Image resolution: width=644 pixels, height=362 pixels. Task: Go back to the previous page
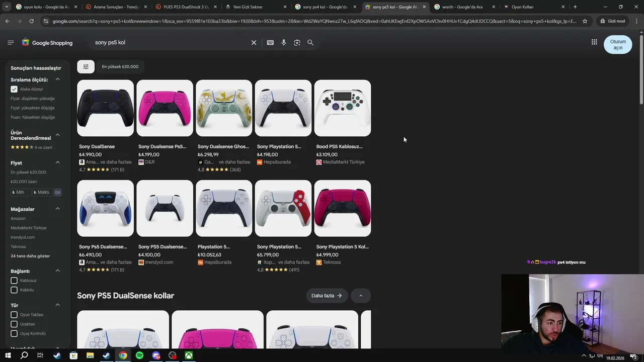(7, 21)
